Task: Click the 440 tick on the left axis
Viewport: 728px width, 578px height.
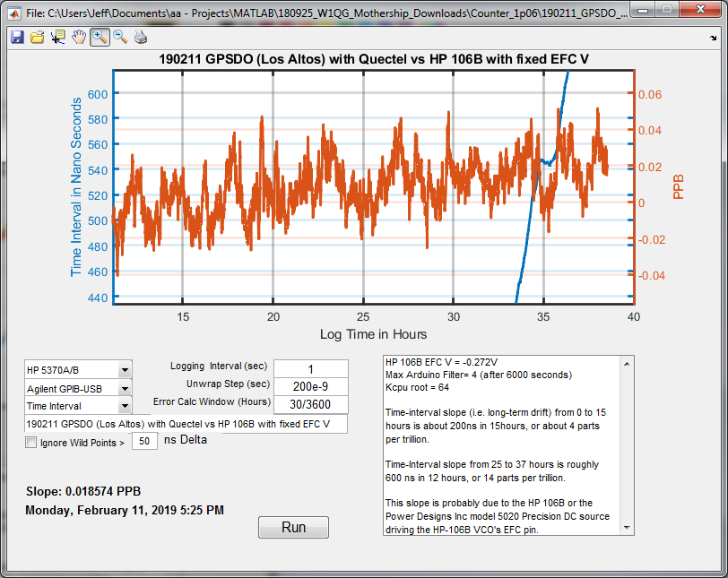Action: pos(98,298)
